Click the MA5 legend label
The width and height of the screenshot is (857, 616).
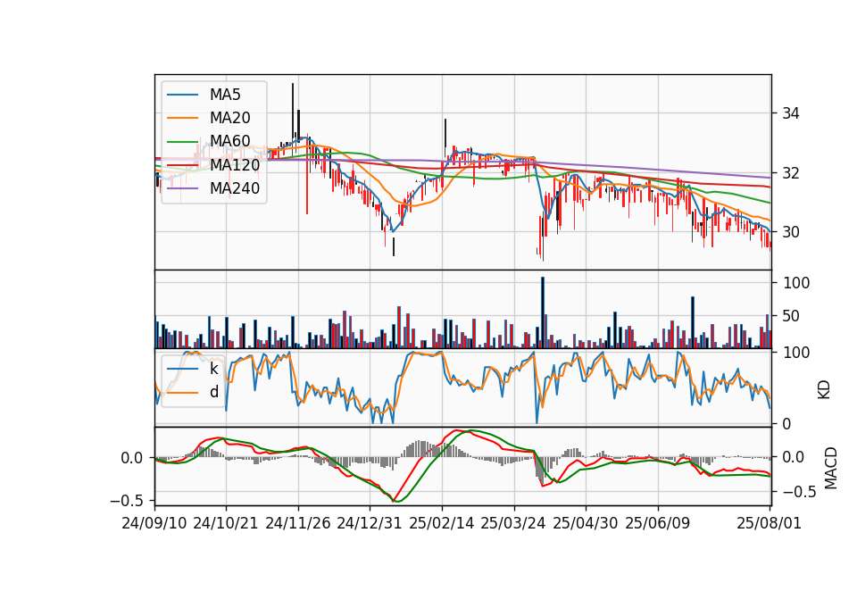tap(225, 95)
